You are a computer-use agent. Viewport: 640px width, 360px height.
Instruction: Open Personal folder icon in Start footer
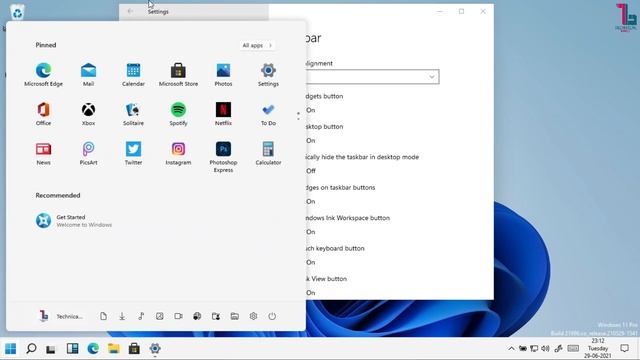216,316
